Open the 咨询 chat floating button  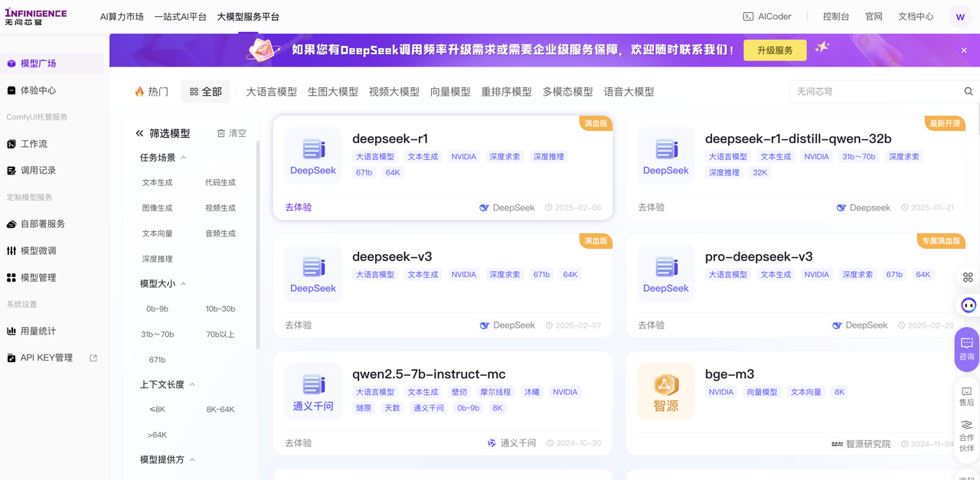coord(967,348)
